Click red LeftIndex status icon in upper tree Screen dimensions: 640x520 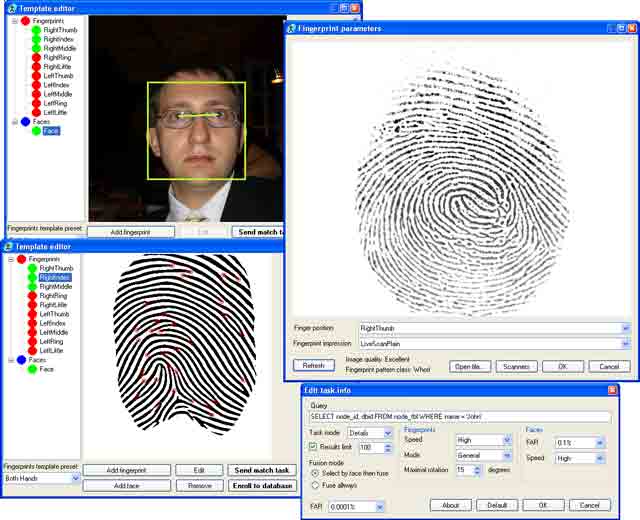pos(36,85)
